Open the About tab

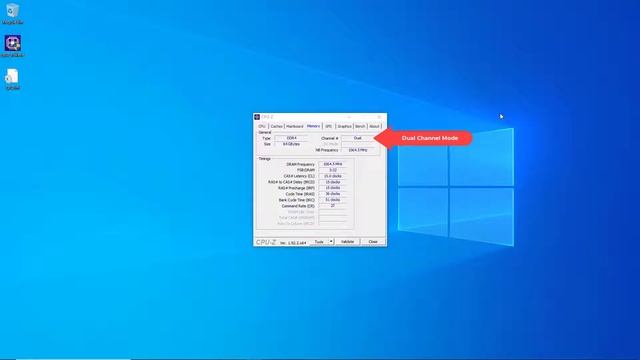pyautogui.click(x=374, y=127)
